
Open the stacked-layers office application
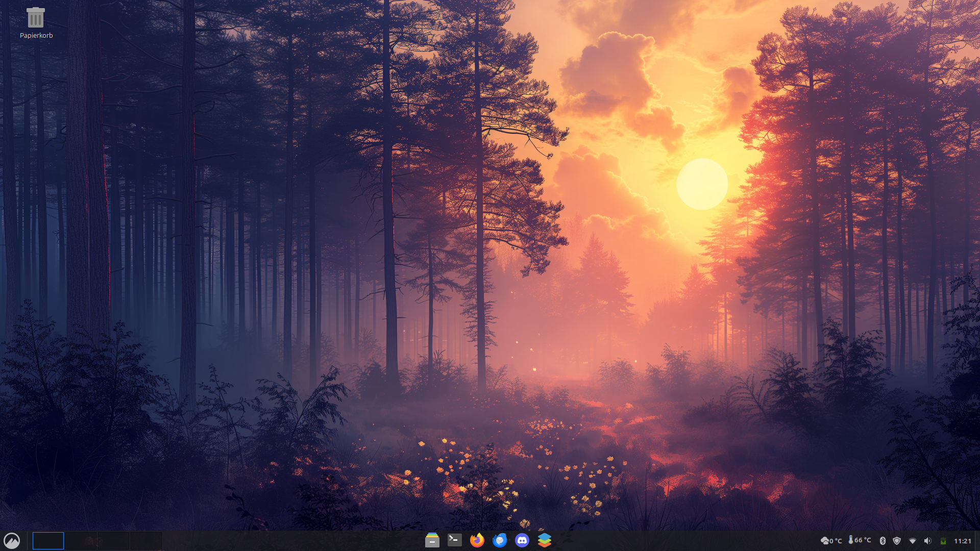click(x=544, y=540)
